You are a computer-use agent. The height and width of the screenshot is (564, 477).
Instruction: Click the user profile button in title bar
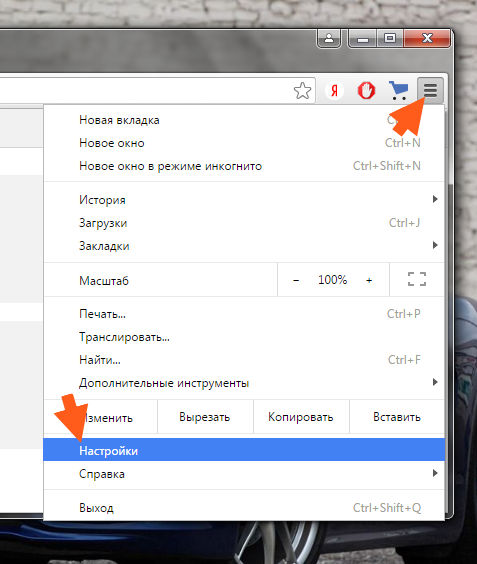tap(329, 38)
